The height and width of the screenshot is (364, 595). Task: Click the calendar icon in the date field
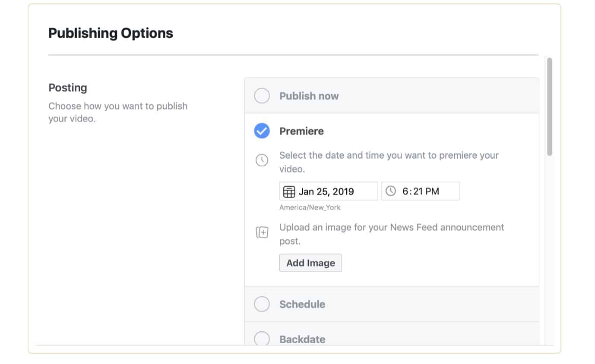tap(289, 191)
